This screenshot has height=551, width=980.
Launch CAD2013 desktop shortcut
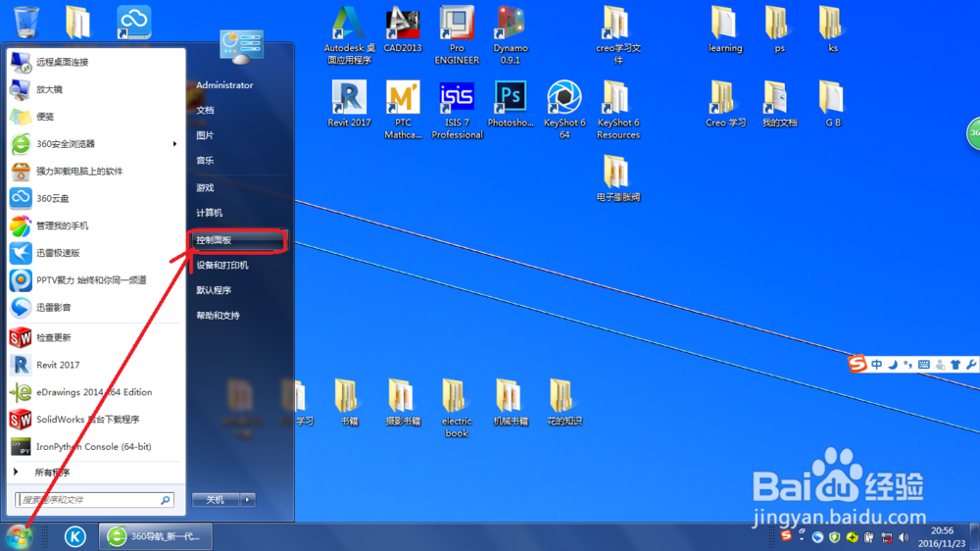point(403,30)
